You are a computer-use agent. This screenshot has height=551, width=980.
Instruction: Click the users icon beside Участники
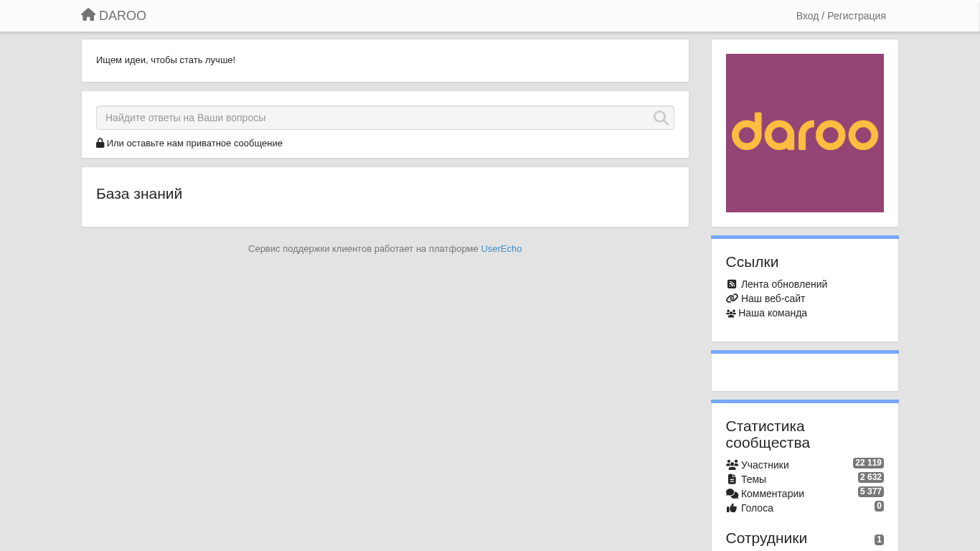pyautogui.click(x=732, y=465)
